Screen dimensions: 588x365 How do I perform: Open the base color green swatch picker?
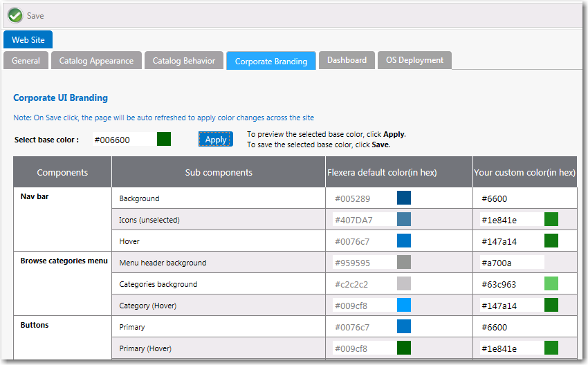click(x=164, y=140)
